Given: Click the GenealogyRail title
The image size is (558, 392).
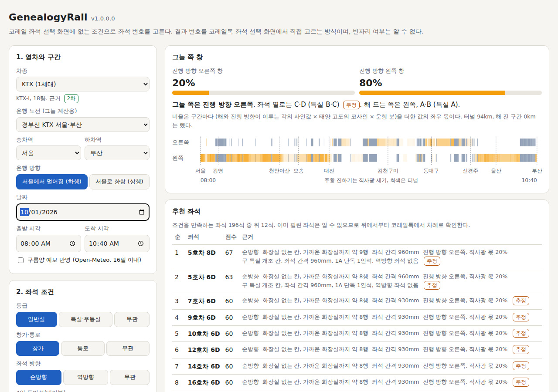Looking at the screenshot, I should point(48,17).
